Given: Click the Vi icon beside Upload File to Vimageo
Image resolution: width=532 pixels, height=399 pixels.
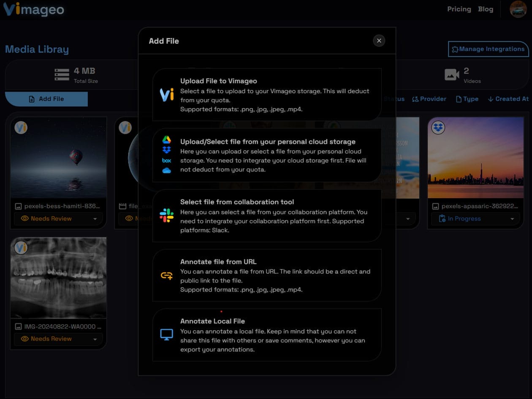Looking at the screenshot, I should [166, 95].
